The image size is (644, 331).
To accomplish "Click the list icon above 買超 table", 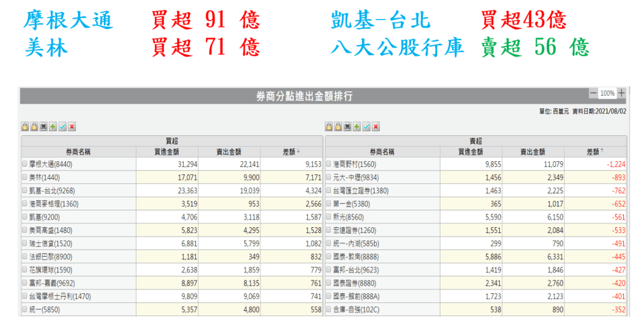I will (43, 127).
